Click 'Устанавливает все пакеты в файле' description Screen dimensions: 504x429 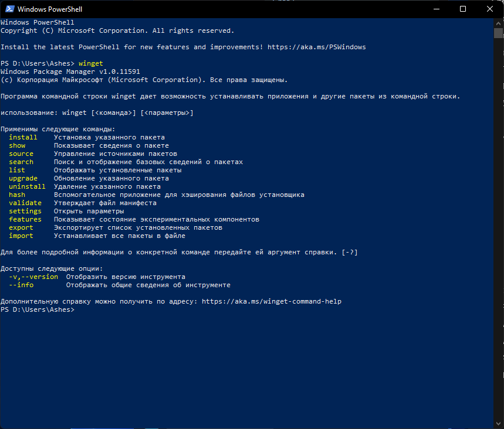120,236
